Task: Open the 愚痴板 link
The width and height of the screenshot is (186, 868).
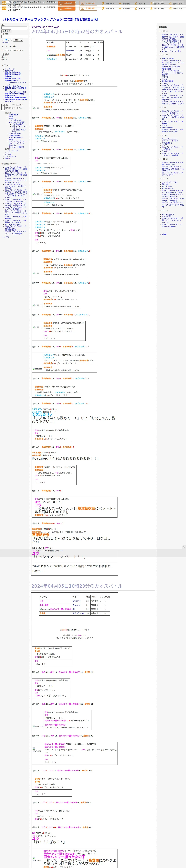Action: [x=11, y=139]
